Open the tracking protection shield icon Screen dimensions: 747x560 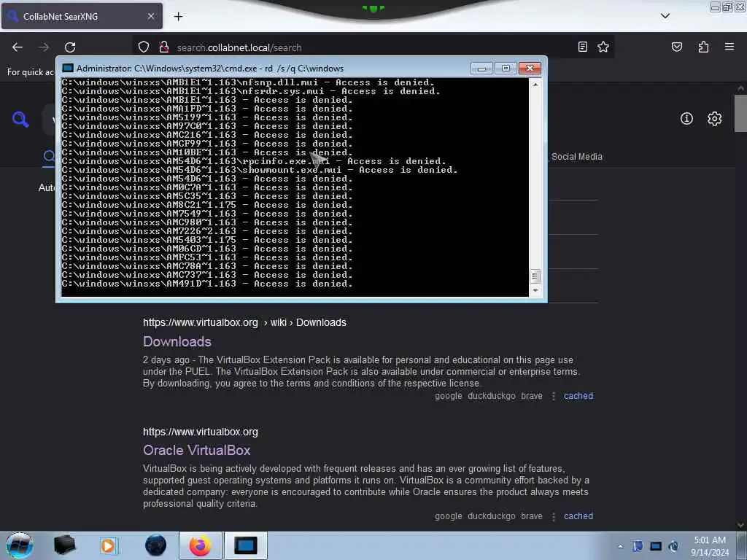tap(144, 47)
